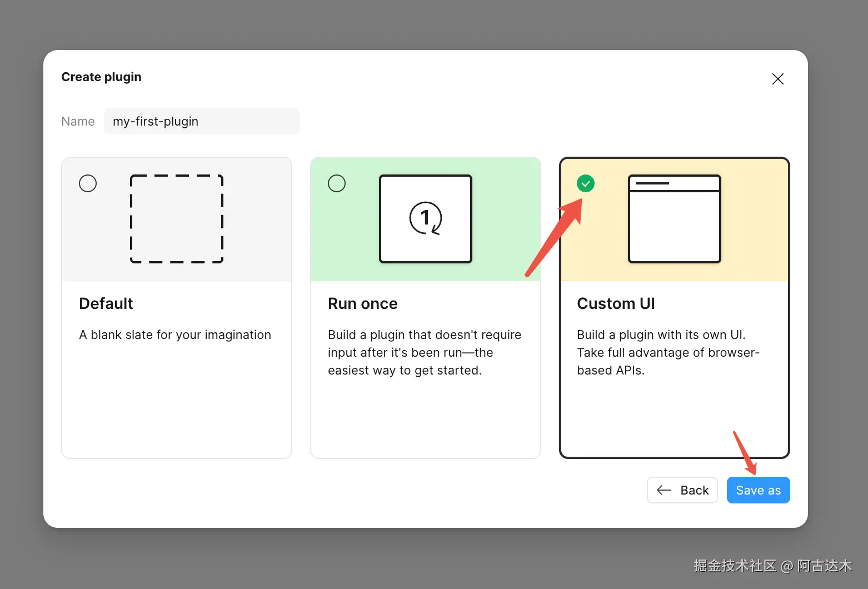Click the 'Name' field label
This screenshot has height=589, width=868.
[78, 121]
